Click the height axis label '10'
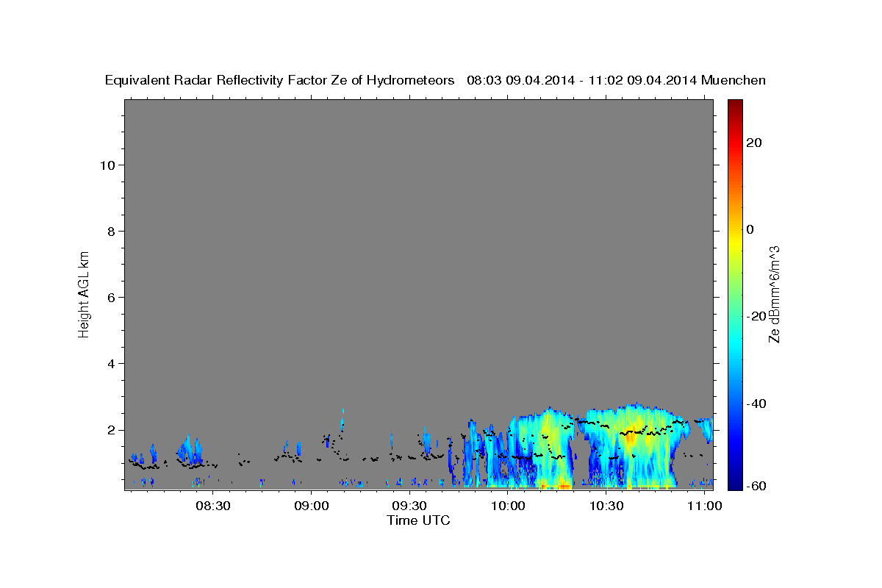This screenshot has height=588, width=882. (x=107, y=165)
